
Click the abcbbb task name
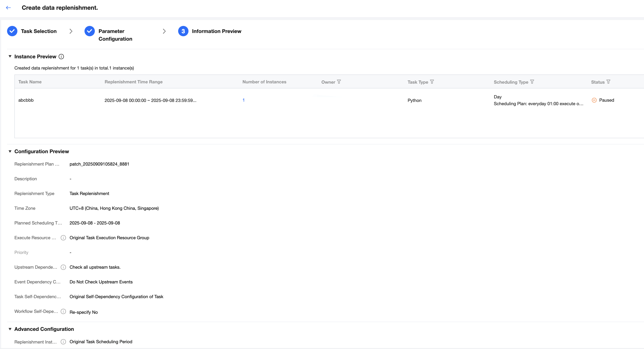click(26, 100)
